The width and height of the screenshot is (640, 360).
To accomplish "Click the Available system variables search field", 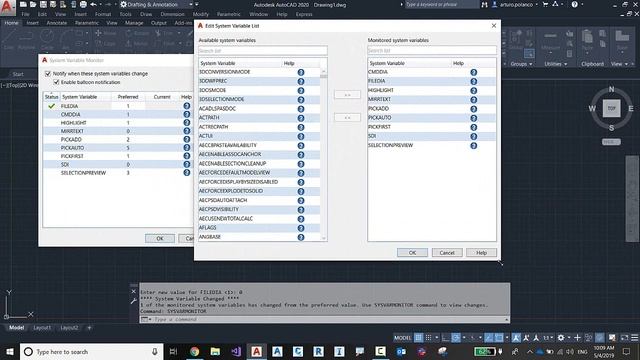I will pyautogui.click(x=263, y=51).
